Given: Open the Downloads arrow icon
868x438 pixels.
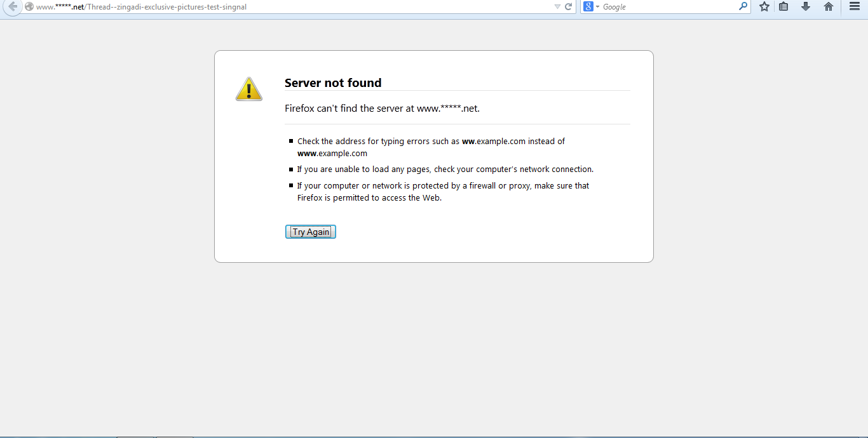Looking at the screenshot, I should (806, 6).
